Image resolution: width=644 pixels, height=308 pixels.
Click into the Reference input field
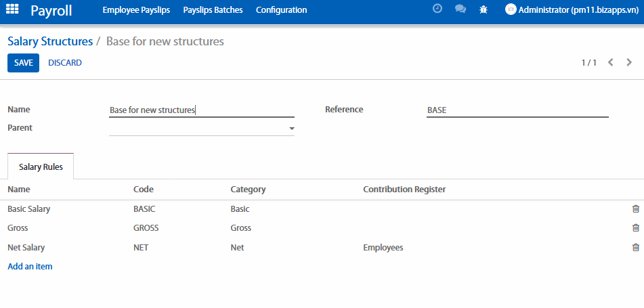(517, 110)
